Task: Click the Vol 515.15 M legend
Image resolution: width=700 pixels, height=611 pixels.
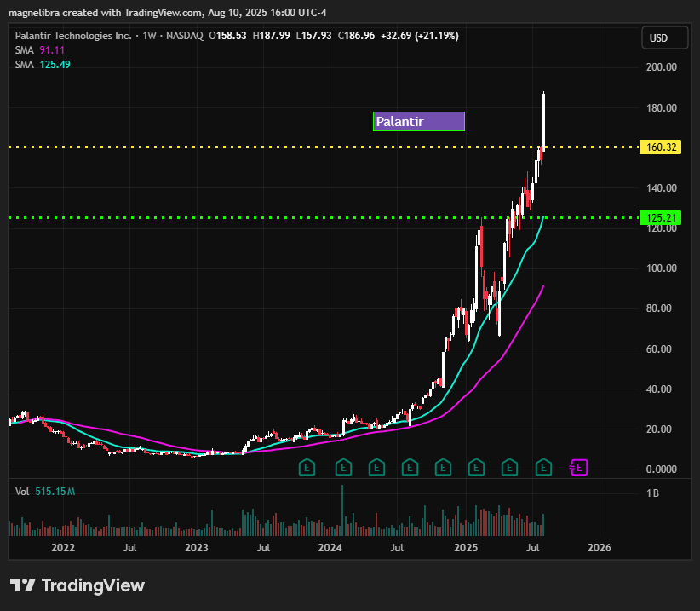Action: pyautogui.click(x=45, y=492)
